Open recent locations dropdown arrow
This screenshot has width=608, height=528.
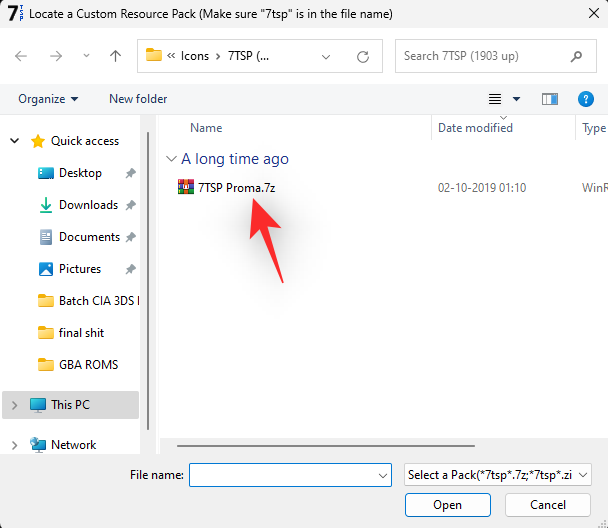coord(86,56)
